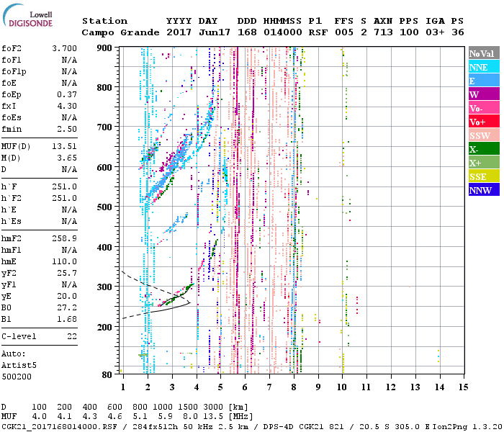Select the Artist5 auto-scaling label

coord(18,365)
